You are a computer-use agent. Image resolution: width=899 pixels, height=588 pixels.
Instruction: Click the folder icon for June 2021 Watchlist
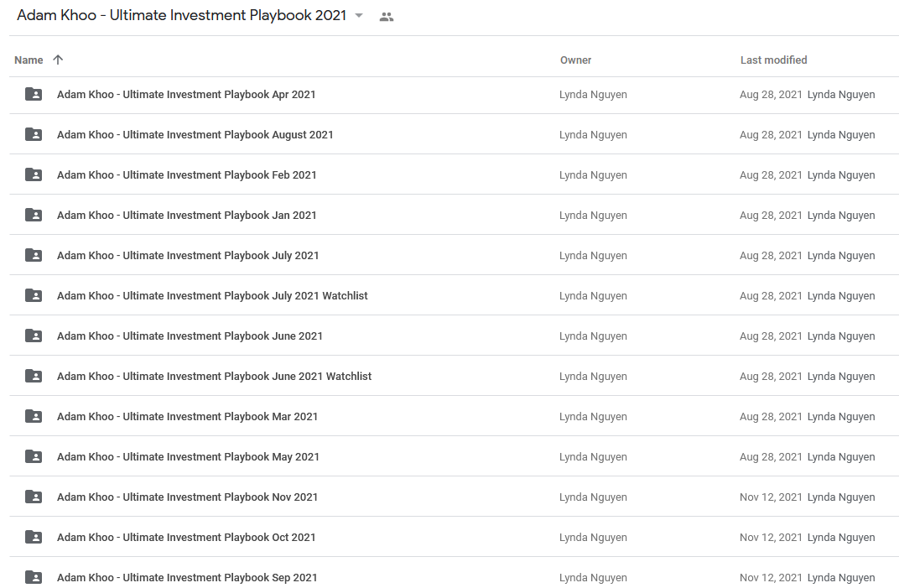34,376
